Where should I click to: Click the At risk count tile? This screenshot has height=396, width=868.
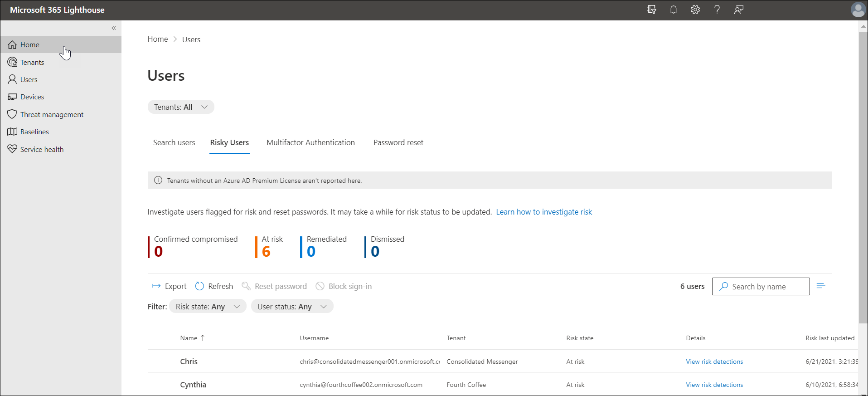tap(269, 247)
